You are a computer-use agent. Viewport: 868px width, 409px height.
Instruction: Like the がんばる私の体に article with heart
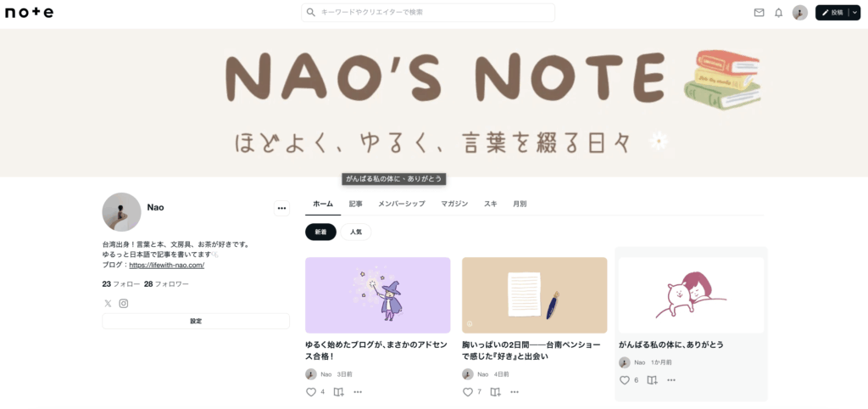[x=625, y=380]
